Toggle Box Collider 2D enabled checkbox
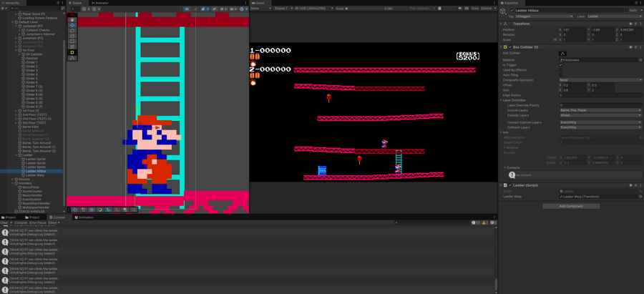This screenshot has width=644, height=294. [x=509, y=47]
